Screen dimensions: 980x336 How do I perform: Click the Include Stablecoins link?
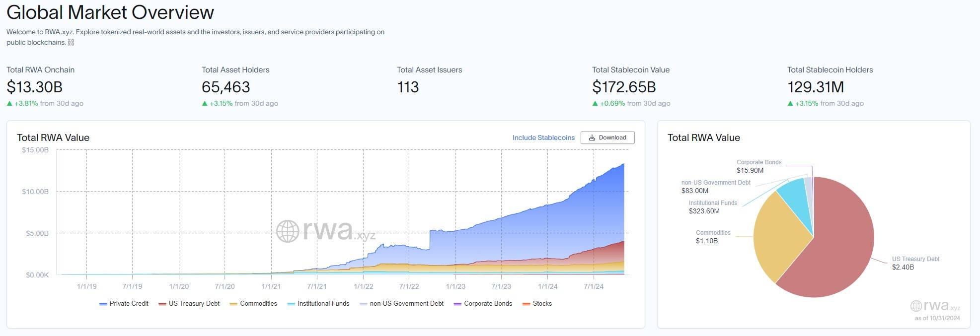(543, 137)
